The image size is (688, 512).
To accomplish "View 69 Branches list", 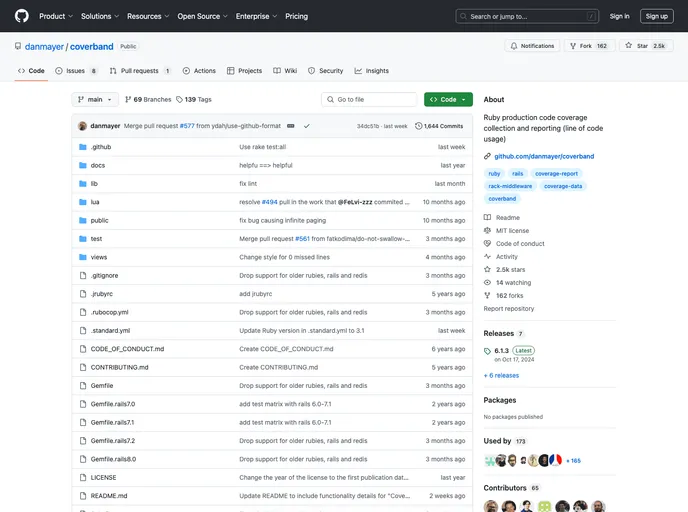I will 148,100.
